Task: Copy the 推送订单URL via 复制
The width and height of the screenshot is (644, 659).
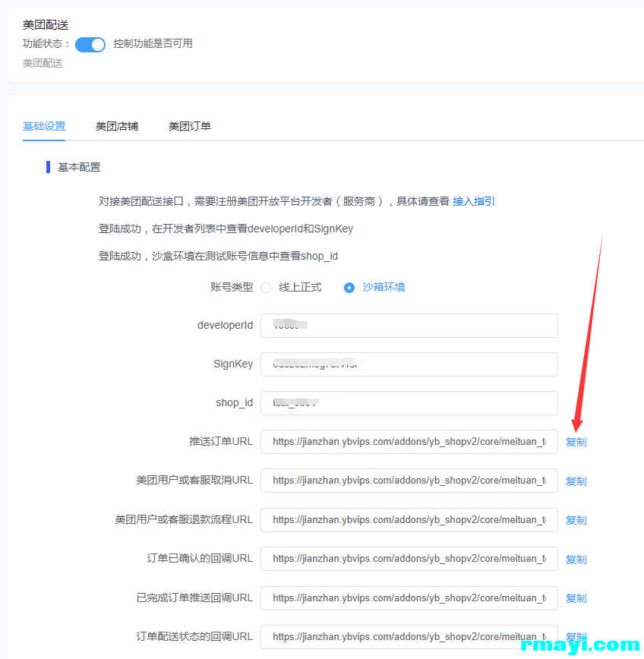Action: click(x=576, y=442)
